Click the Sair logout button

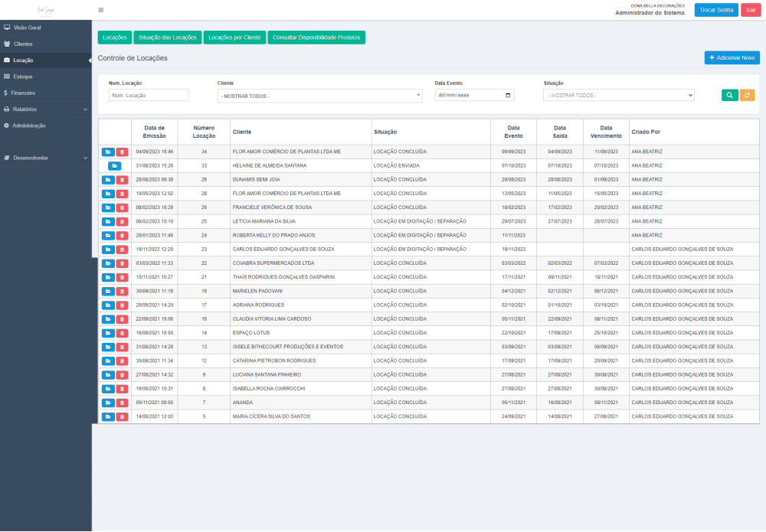click(x=751, y=10)
